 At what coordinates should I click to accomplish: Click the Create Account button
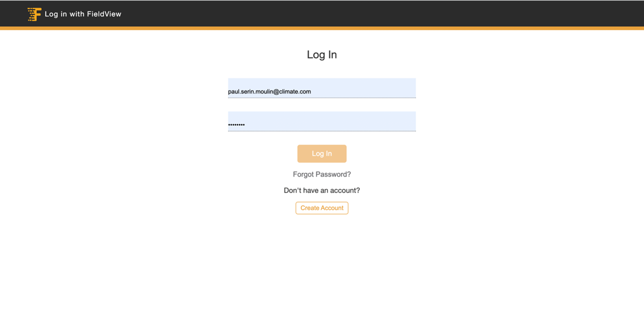click(322, 208)
